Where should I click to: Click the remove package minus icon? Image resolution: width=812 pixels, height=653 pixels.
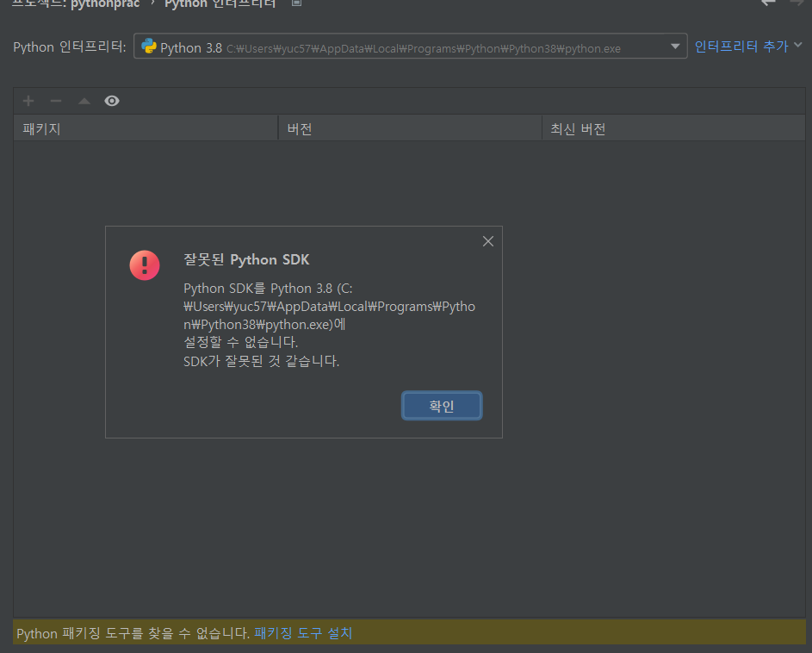[x=56, y=101]
